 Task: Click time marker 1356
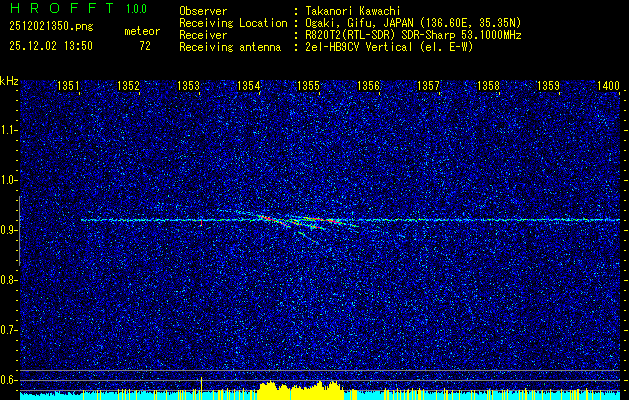[368, 86]
